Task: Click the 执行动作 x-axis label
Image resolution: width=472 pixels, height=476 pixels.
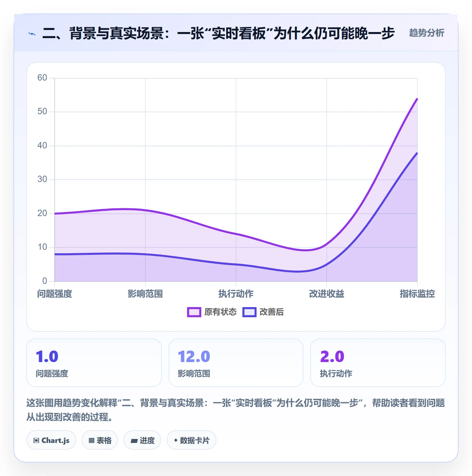Action: 236,294
